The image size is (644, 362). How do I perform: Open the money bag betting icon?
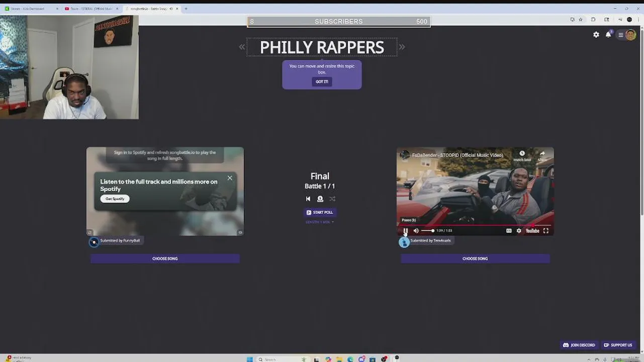point(320,199)
